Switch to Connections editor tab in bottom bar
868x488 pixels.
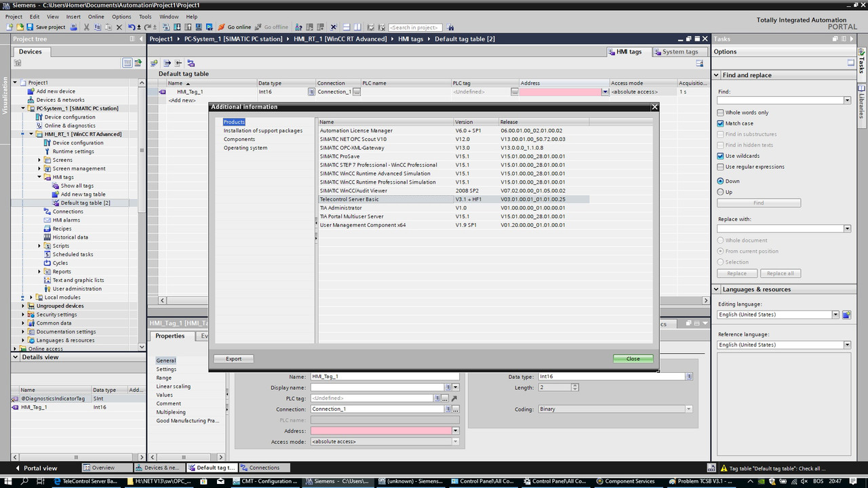[x=264, y=468]
